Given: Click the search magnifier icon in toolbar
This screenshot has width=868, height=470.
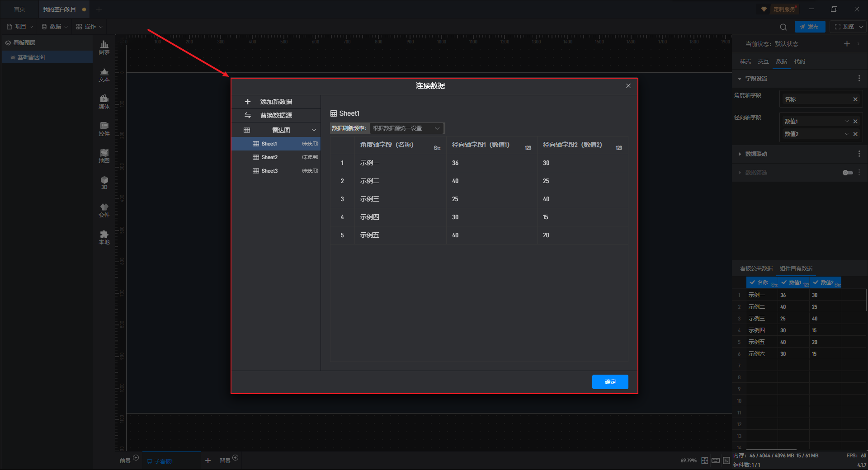Looking at the screenshot, I should point(783,27).
